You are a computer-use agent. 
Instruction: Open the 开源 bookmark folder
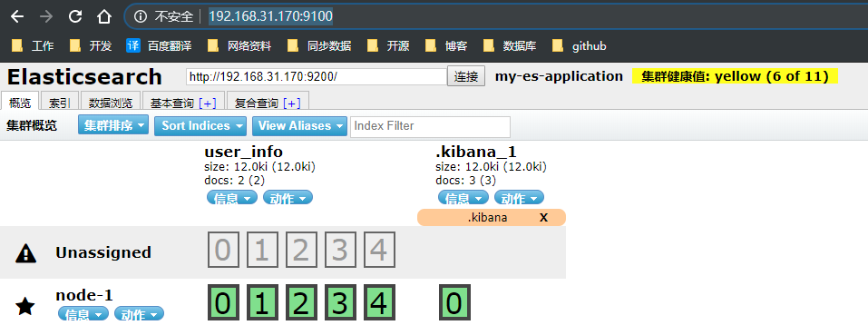click(x=388, y=46)
